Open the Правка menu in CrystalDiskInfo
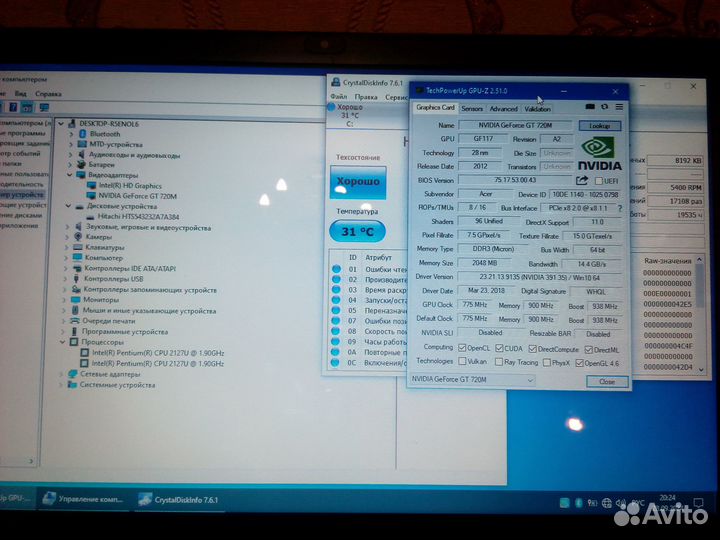 point(366,97)
